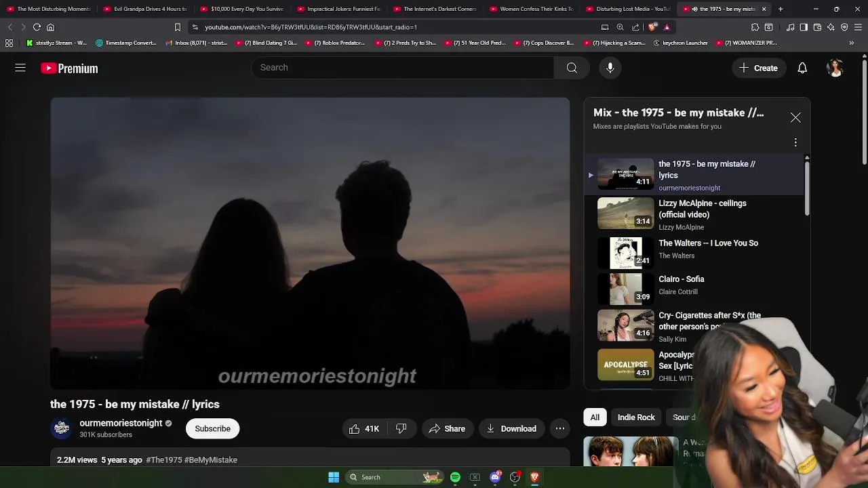Open Discord from the taskbar
The image size is (868, 488).
(495, 477)
